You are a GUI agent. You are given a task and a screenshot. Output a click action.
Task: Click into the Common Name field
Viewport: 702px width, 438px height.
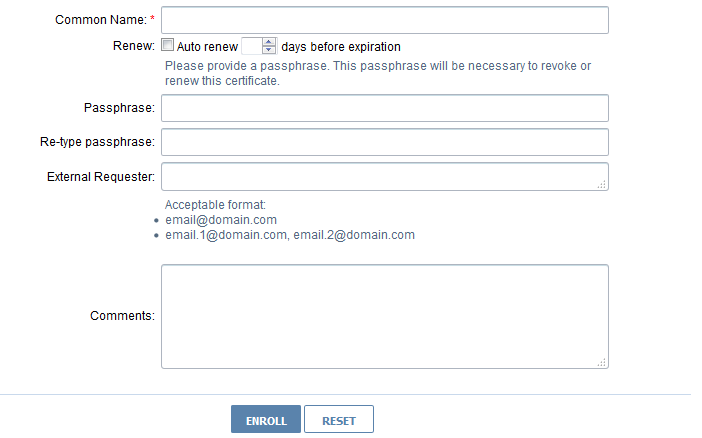pyautogui.click(x=385, y=20)
